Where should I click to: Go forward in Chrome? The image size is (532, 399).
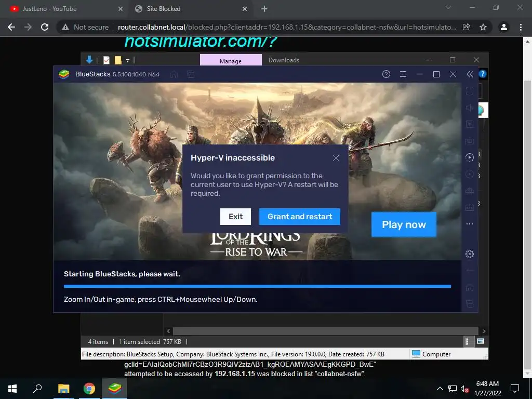click(28, 27)
